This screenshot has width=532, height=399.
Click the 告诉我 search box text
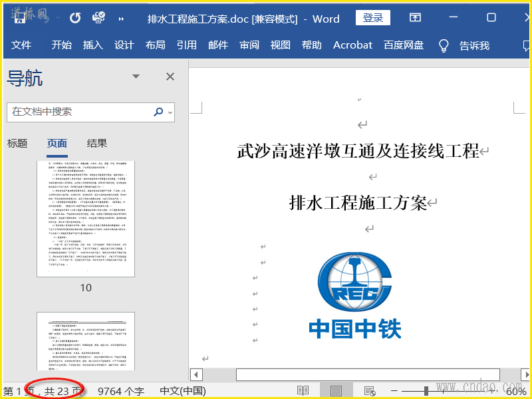tap(474, 45)
